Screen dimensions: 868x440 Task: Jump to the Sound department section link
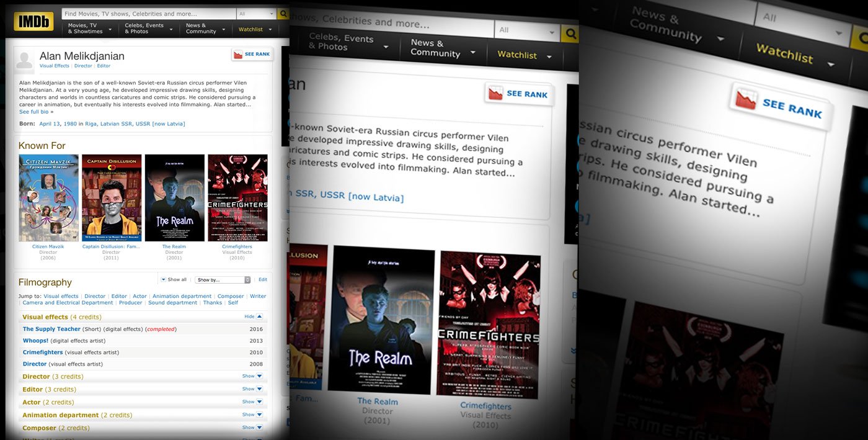click(x=172, y=303)
